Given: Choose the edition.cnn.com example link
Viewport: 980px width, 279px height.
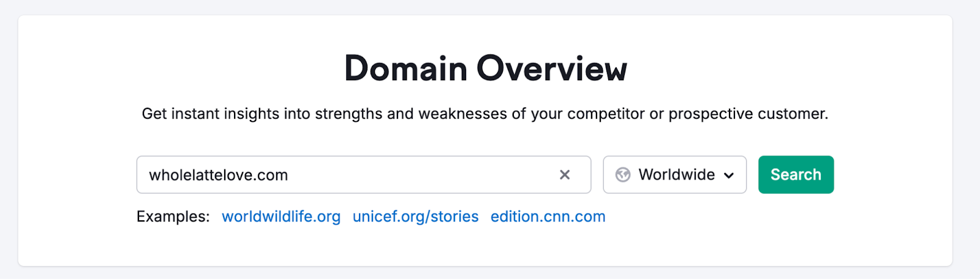Looking at the screenshot, I should pos(548,217).
